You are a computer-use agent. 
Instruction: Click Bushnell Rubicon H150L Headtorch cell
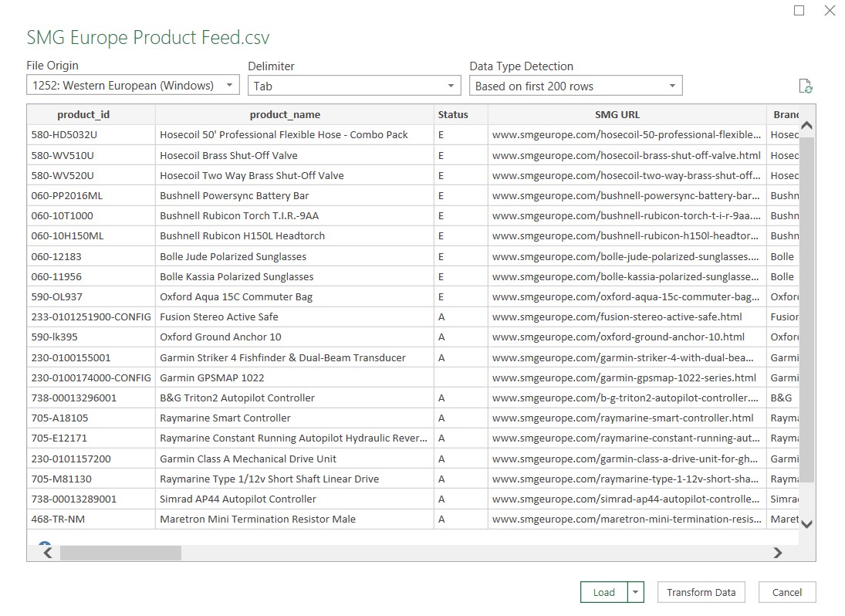[294, 236]
